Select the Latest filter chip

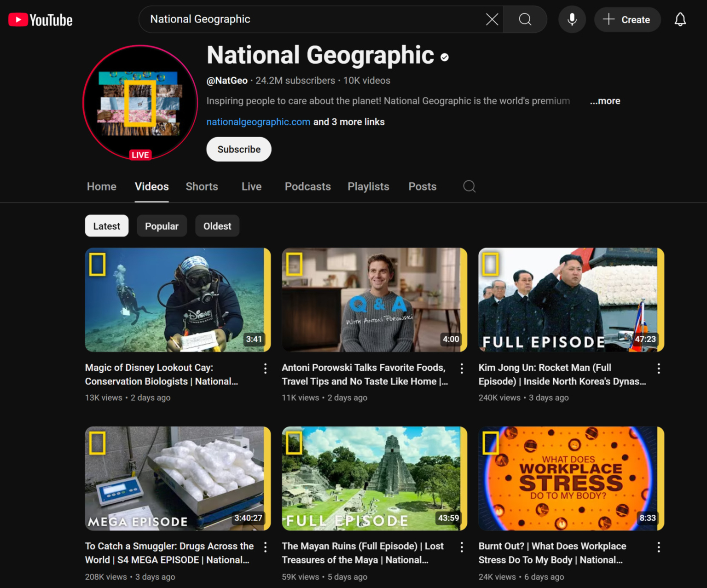[106, 225]
